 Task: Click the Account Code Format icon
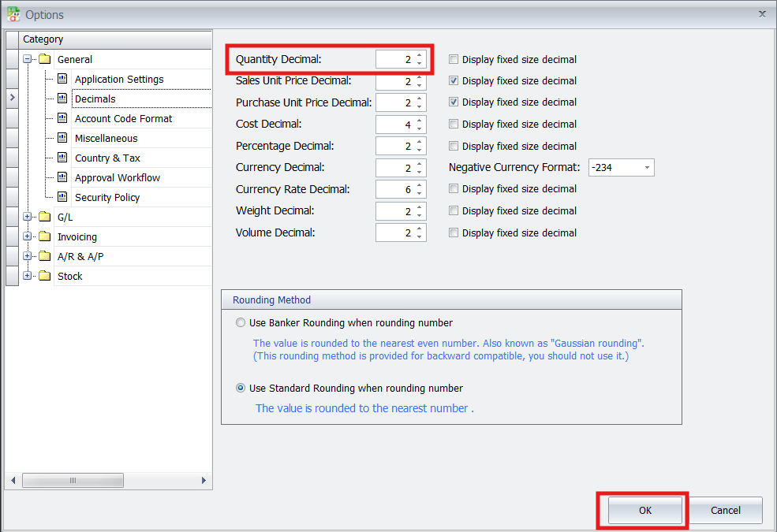[62, 118]
